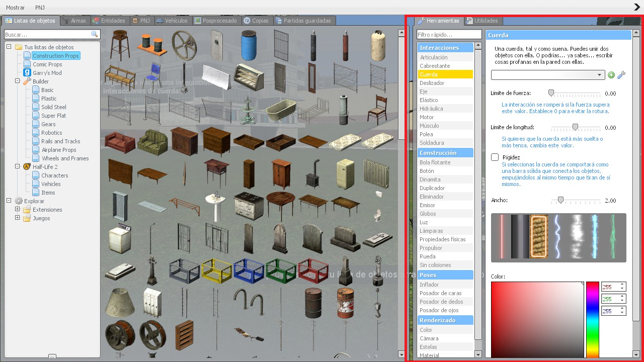644x362 pixels.
Task: Collapse the Half-Life 2 tree node
Action: coord(17,166)
